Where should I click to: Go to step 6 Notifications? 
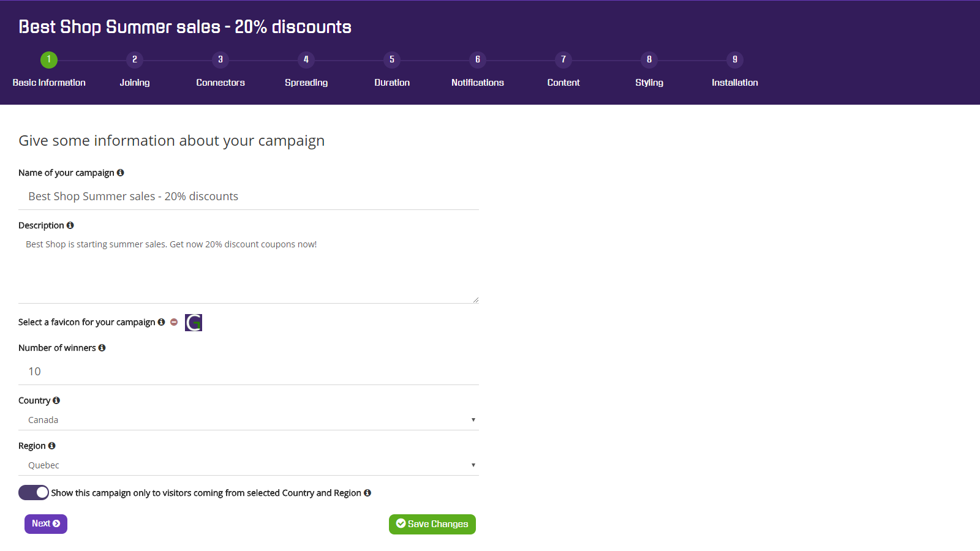tap(478, 69)
